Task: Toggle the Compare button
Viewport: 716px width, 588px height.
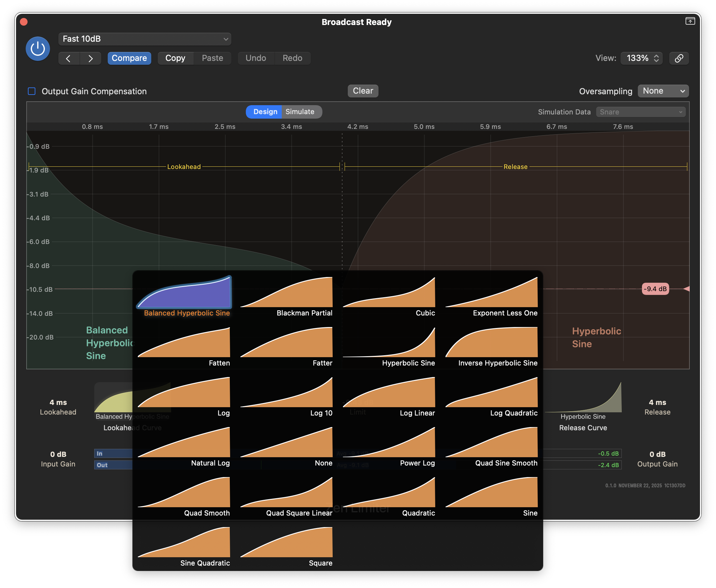Action: pyautogui.click(x=129, y=58)
